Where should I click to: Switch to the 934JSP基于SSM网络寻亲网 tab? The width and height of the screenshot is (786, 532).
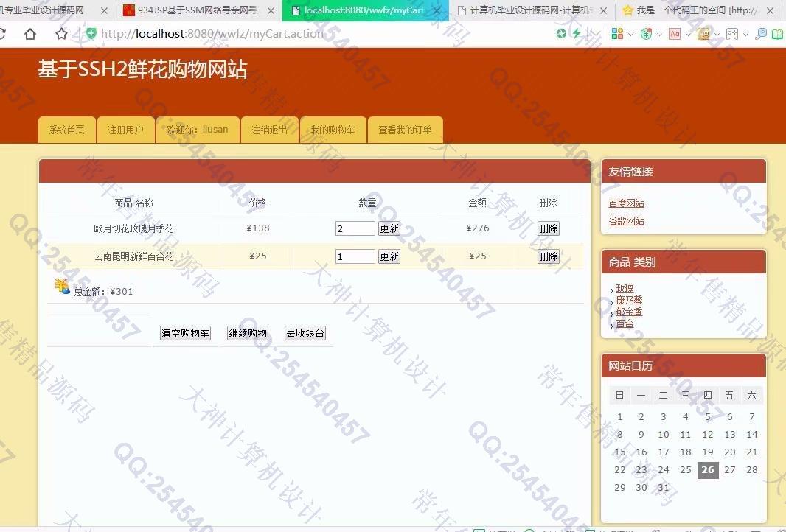198,10
